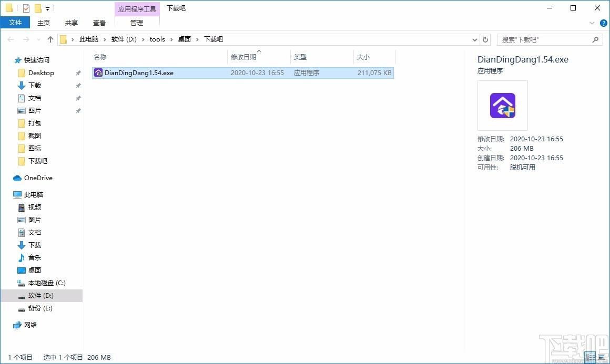Click the 搜索"下载吧" search box
Screen dimensions: 610x364
550,39
